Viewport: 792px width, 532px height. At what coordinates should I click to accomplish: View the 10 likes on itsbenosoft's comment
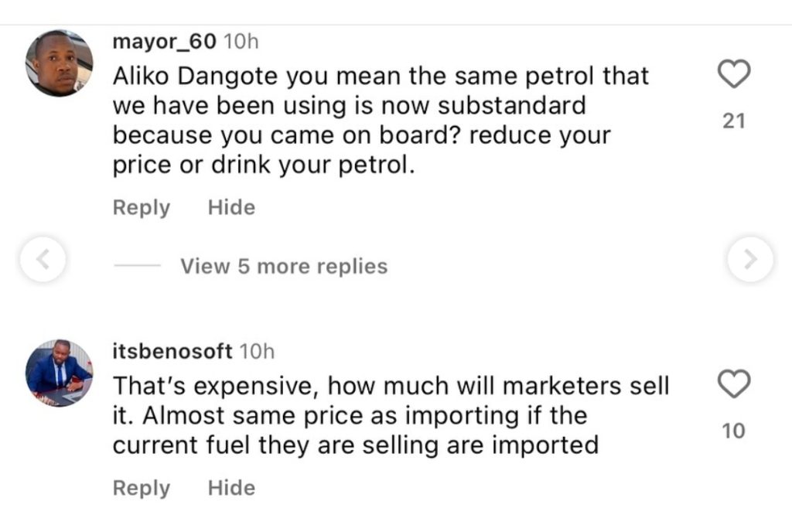tap(733, 431)
